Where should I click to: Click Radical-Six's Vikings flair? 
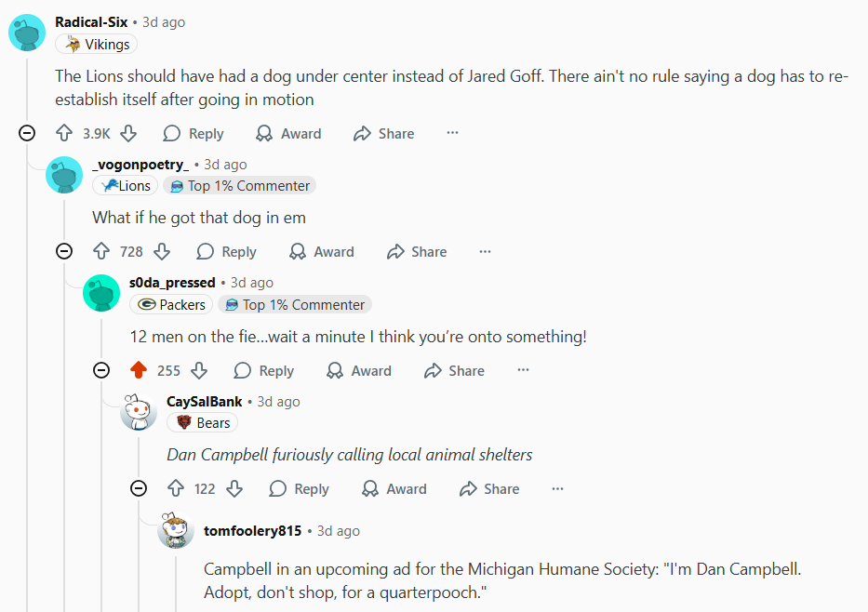click(x=97, y=44)
